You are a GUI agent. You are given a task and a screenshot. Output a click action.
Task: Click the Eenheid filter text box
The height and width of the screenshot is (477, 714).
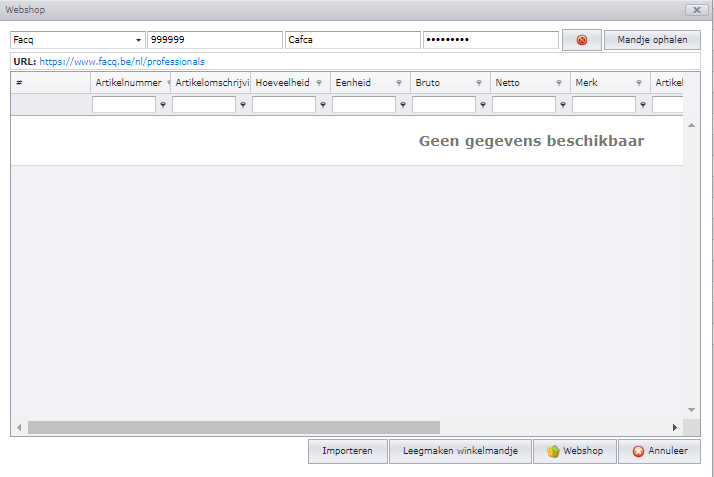(x=364, y=105)
